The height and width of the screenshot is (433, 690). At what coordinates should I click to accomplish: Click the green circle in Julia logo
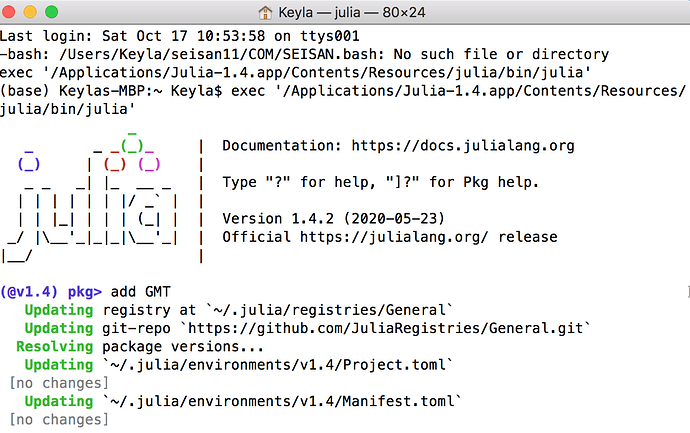(132, 145)
